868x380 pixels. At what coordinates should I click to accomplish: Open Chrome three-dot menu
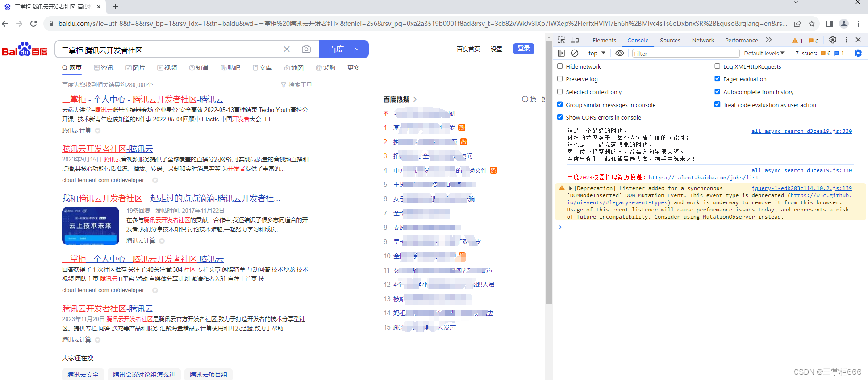tap(858, 24)
